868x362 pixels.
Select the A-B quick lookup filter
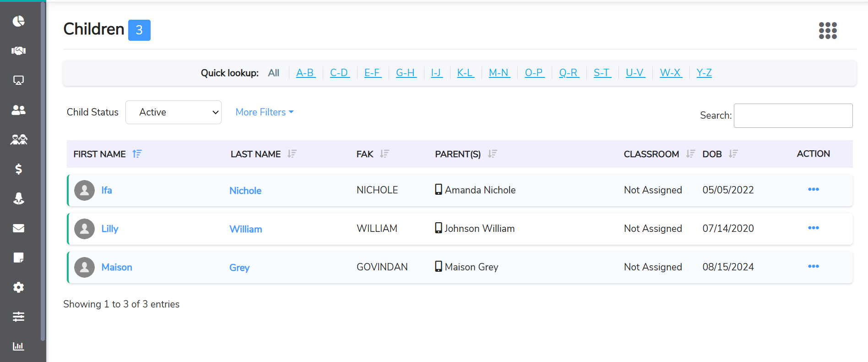(x=305, y=73)
